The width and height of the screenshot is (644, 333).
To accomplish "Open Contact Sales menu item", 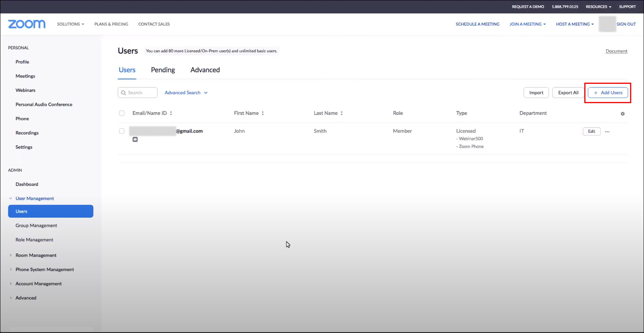I will pos(154,24).
